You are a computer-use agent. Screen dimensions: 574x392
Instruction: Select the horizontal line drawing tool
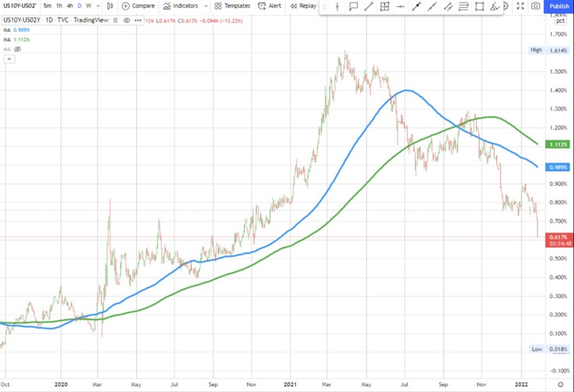tap(401, 7)
